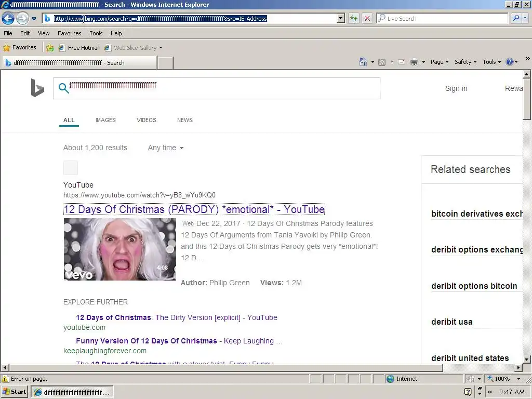Click the RSS feeds icon

pos(382,62)
